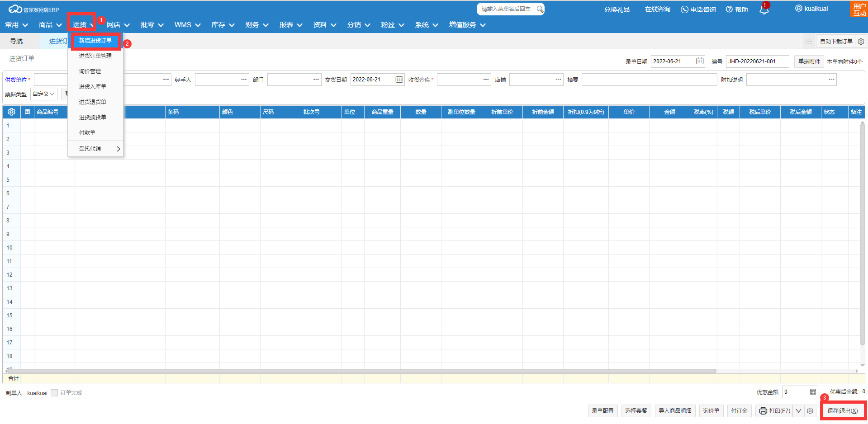This screenshot has height=424, width=868.
Task: Click the 付订金 button
Action: coord(739,411)
